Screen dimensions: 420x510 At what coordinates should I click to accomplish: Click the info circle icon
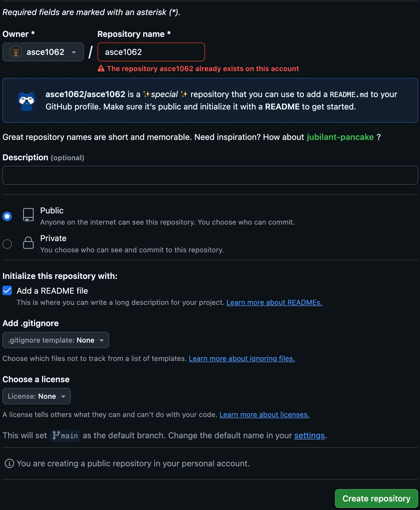pos(9,463)
